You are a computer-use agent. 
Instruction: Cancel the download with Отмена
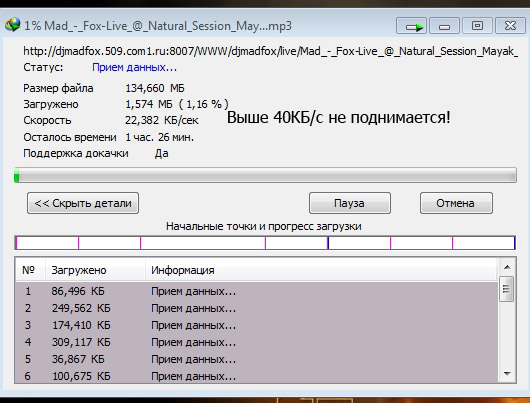click(456, 203)
